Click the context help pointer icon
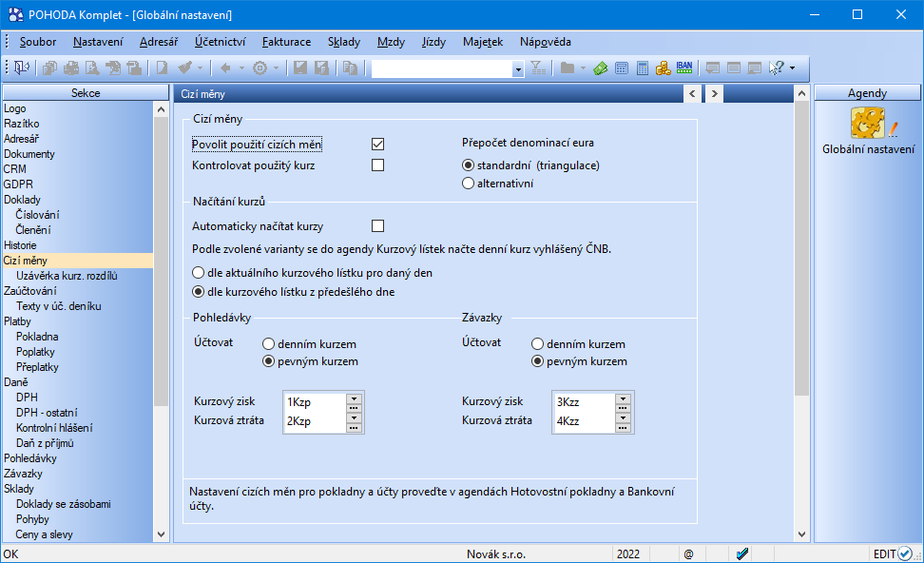Viewport: 924px width, 563px height. pos(776,68)
